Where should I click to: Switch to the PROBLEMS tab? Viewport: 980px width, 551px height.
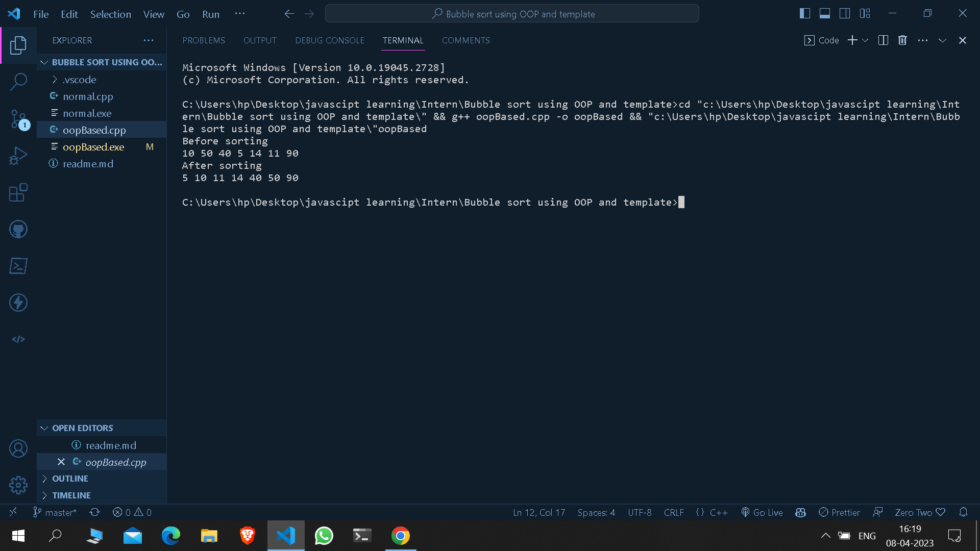point(204,40)
